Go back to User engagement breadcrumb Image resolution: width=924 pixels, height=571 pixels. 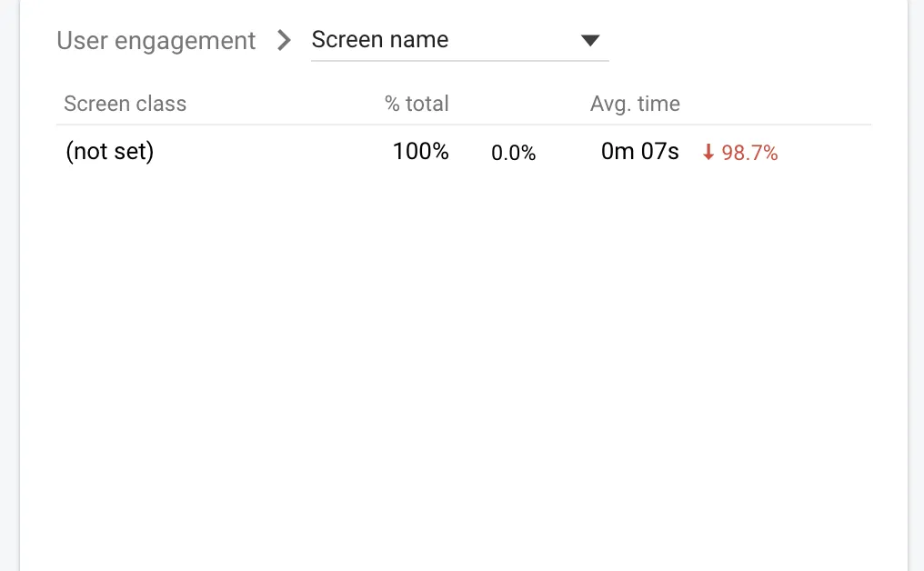[156, 41]
